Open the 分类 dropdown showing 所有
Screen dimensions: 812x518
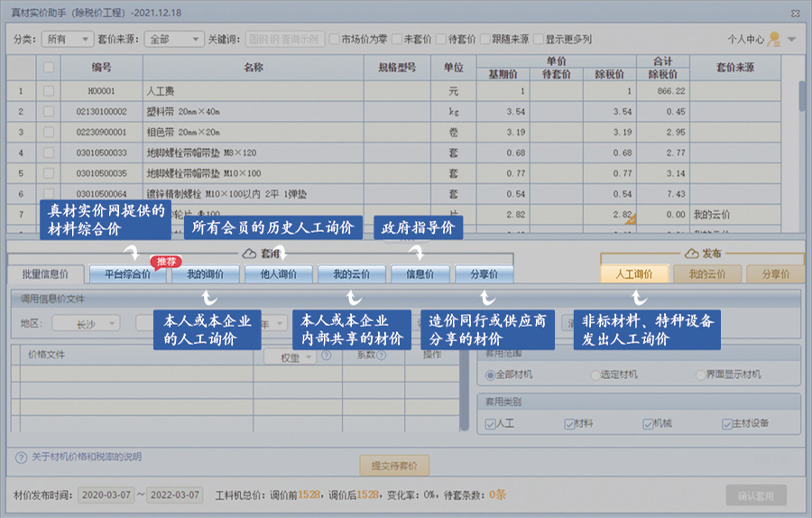68,40
